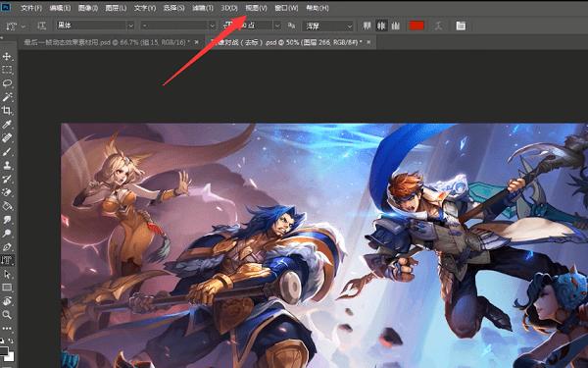Select the Eraser tool
588x368 pixels.
coord(7,192)
